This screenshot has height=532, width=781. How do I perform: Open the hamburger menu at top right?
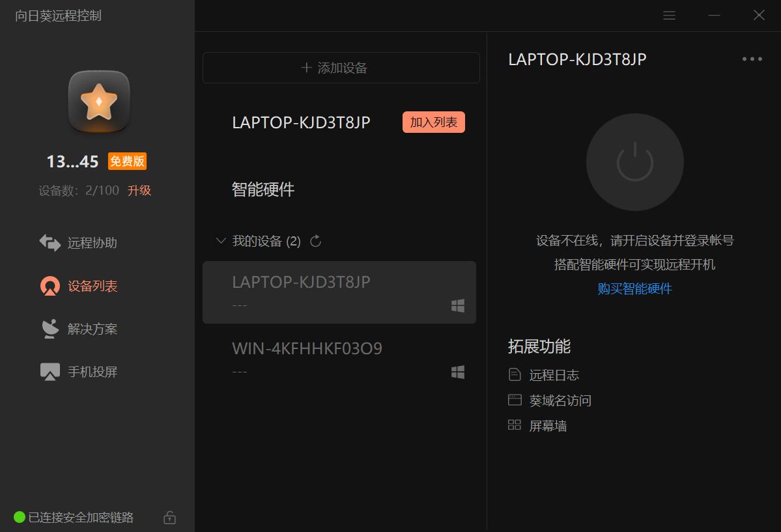point(669,15)
